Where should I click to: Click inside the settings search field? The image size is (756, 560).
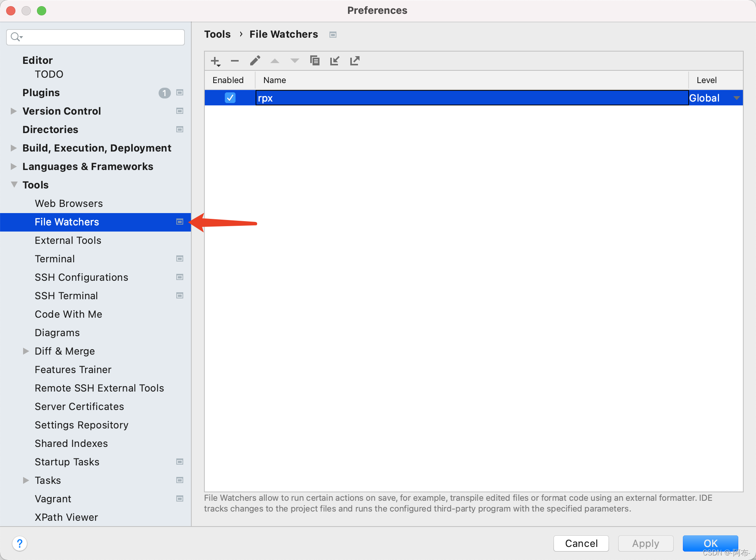[x=96, y=37]
